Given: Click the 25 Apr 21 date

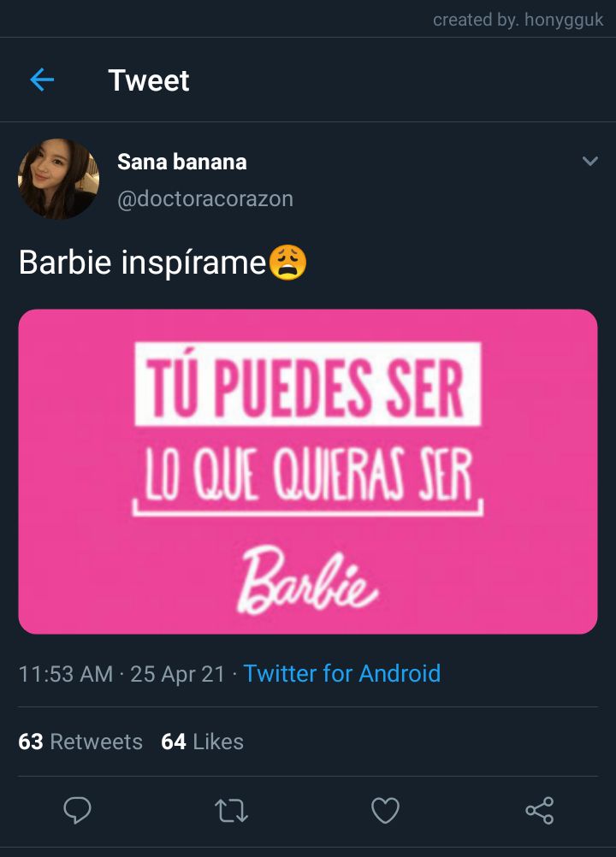Looking at the screenshot, I should (x=177, y=674).
